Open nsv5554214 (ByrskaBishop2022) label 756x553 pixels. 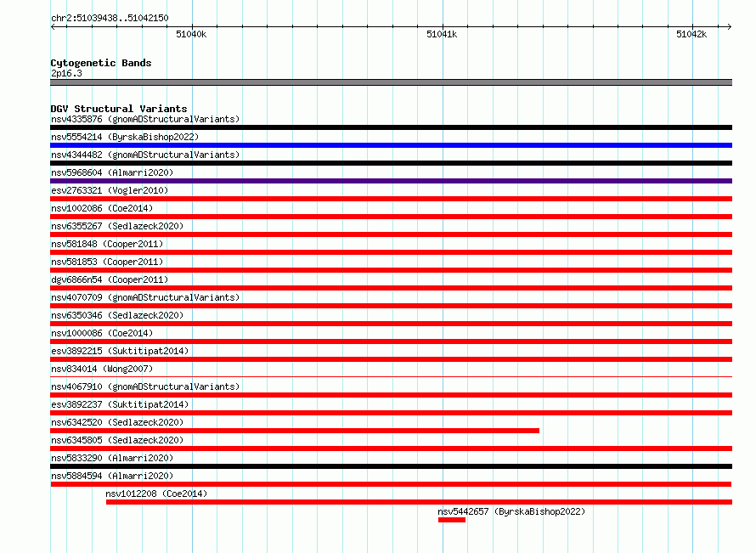click(x=125, y=137)
